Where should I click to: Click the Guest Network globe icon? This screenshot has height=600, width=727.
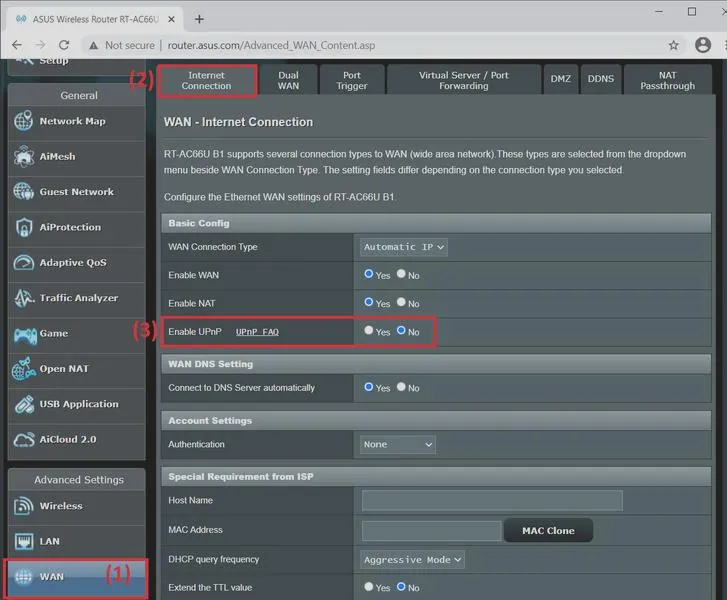[x=23, y=191]
